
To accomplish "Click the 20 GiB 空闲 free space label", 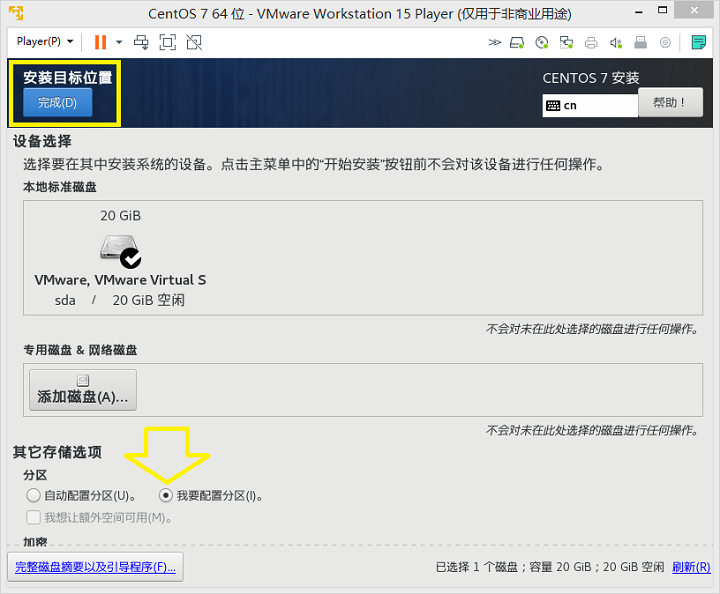I will point(148,300).
